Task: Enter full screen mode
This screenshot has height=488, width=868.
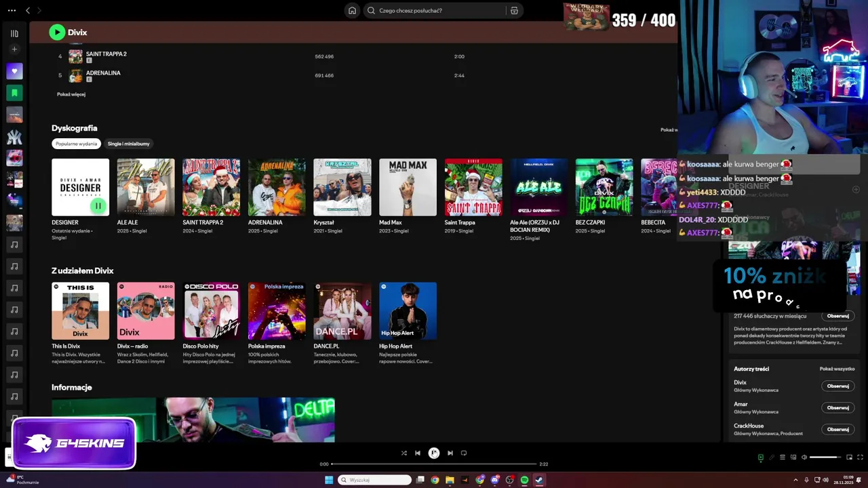Action: [860, 457]
